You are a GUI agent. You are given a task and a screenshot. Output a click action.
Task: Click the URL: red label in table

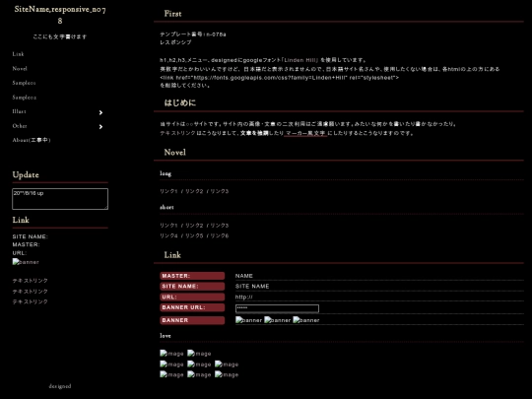click(x=192, y=298)
